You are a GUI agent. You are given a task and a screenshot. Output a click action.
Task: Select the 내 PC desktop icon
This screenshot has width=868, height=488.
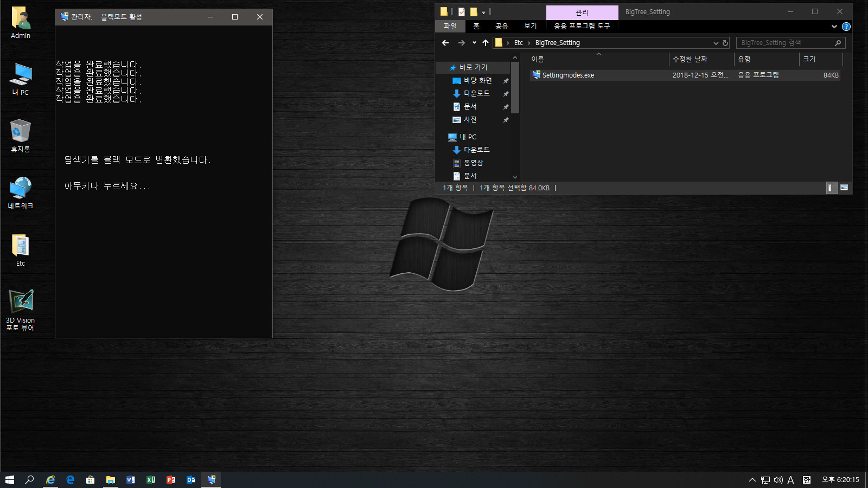tap(21, 79)
